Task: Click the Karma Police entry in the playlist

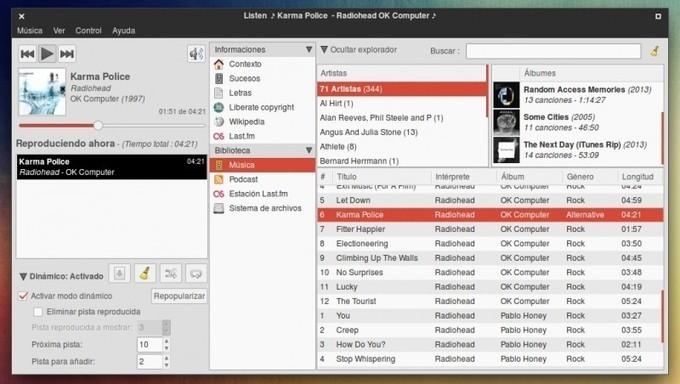Action: pos(112,167)
